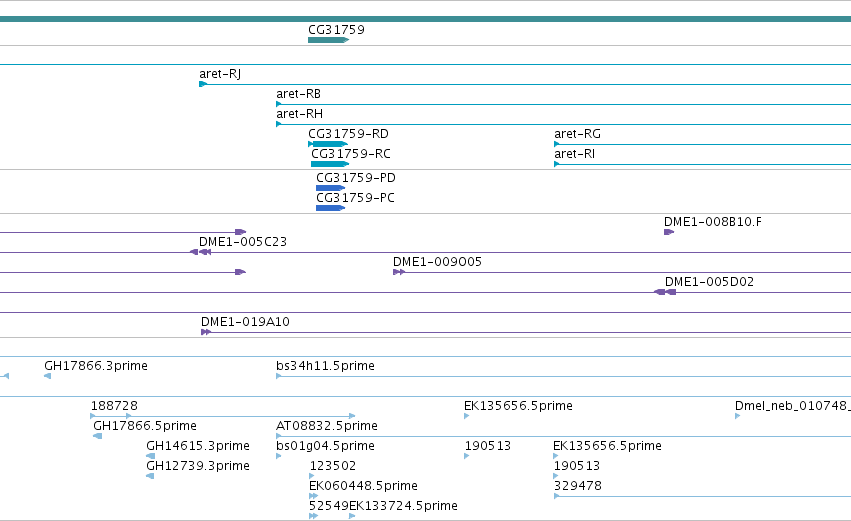Viewport: 851px width, 521px height.
Task: Select the DME1-009O05 label
Action: coord(437,262)
